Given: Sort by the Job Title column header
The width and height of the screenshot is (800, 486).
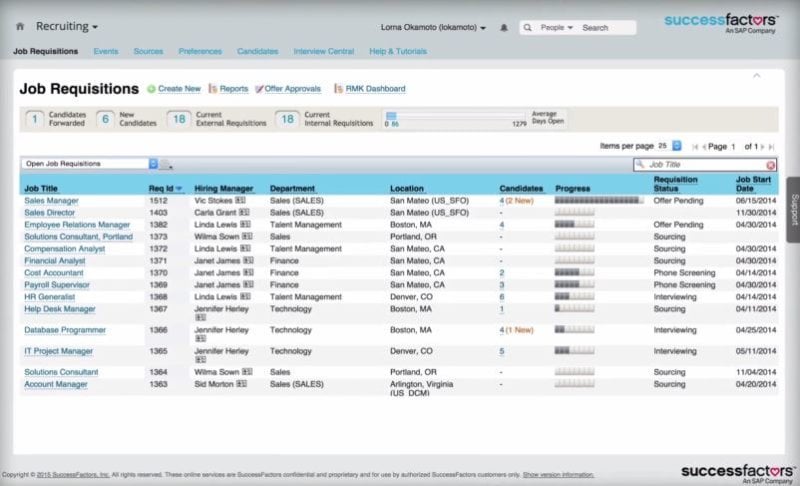Looking at the screenshot, I should 41,189.
